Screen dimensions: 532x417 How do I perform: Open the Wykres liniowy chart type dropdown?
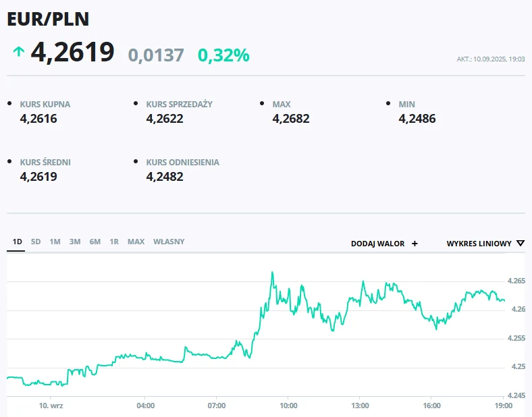click(485, 244)
